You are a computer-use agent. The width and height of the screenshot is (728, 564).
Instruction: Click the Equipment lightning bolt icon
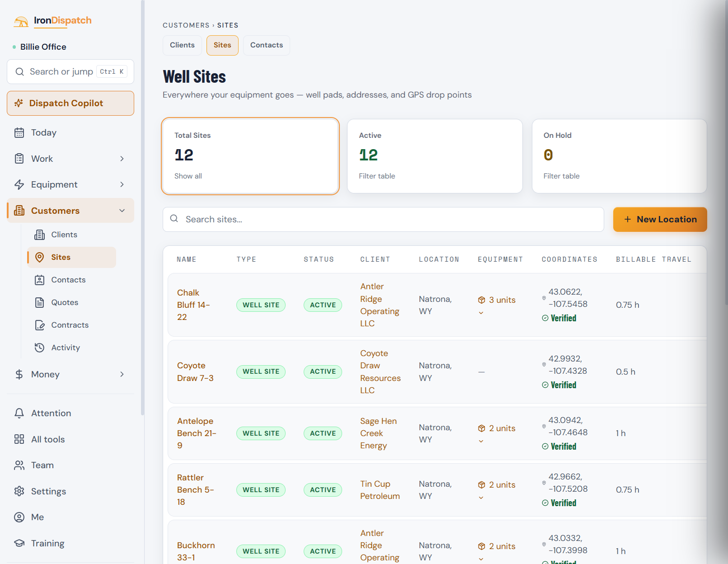19,184
